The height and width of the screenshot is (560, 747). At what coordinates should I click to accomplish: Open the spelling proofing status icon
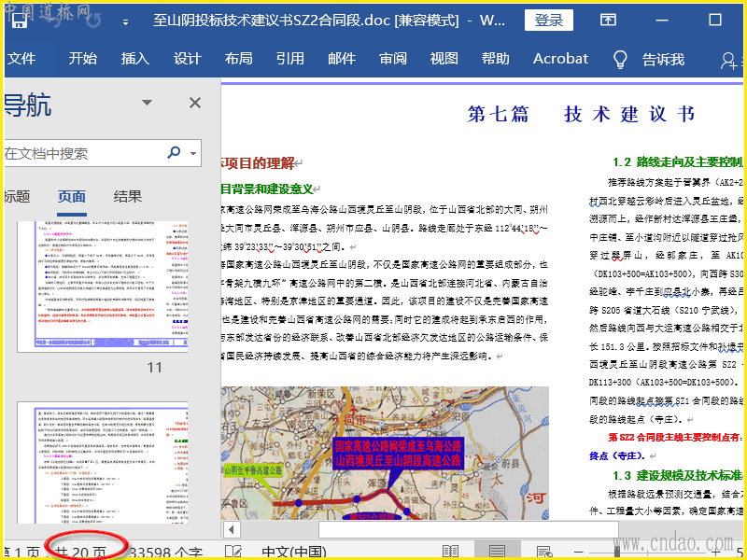(233, 552)
